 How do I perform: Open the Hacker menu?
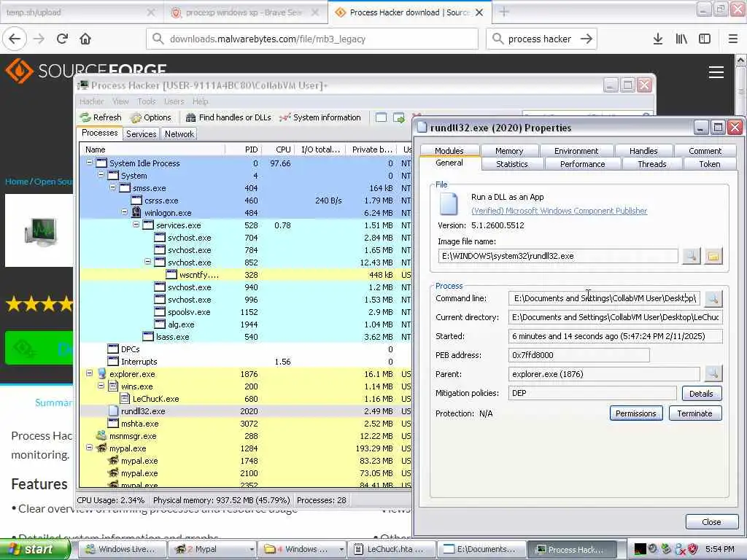[91, 101]
